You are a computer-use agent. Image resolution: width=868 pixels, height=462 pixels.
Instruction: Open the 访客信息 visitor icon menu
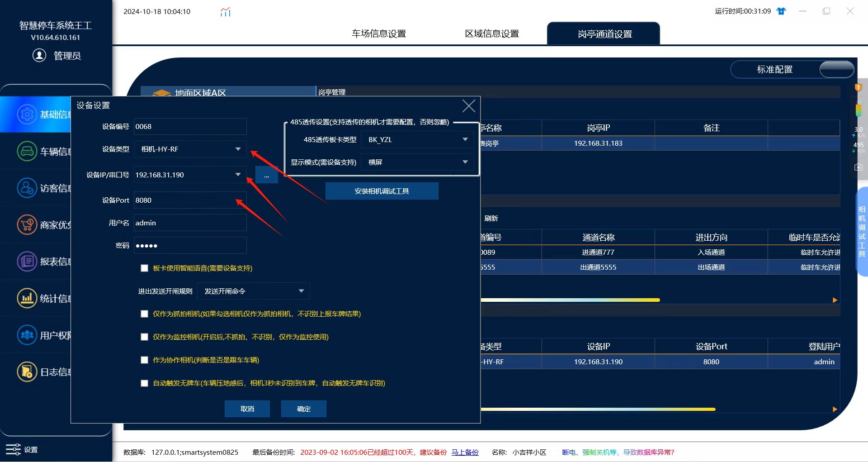pos(27,188)
